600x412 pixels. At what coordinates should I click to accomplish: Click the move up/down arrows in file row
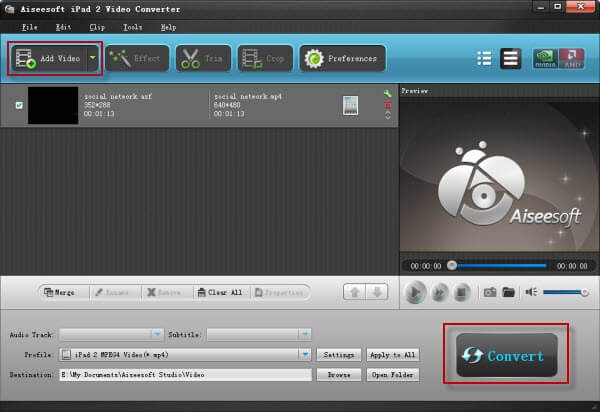point(388,115)
